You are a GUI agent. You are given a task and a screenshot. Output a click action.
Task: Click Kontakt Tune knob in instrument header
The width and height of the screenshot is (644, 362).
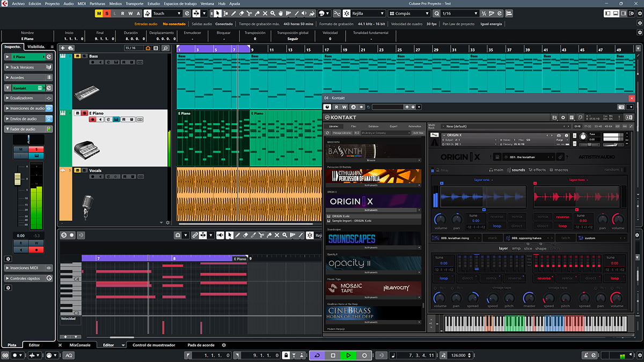(583, 137)
